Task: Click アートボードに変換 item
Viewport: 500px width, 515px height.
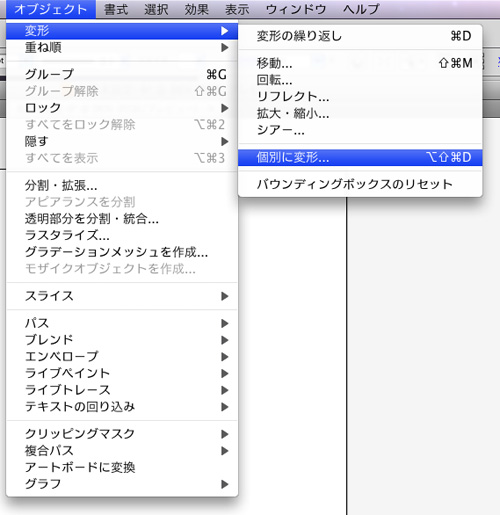Action: tap(122, 467)
